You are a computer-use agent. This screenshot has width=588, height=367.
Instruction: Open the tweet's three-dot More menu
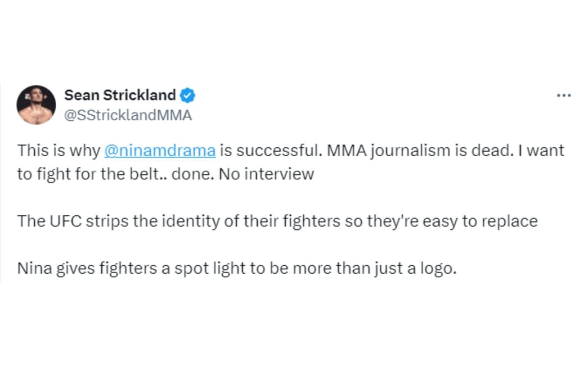563,96
